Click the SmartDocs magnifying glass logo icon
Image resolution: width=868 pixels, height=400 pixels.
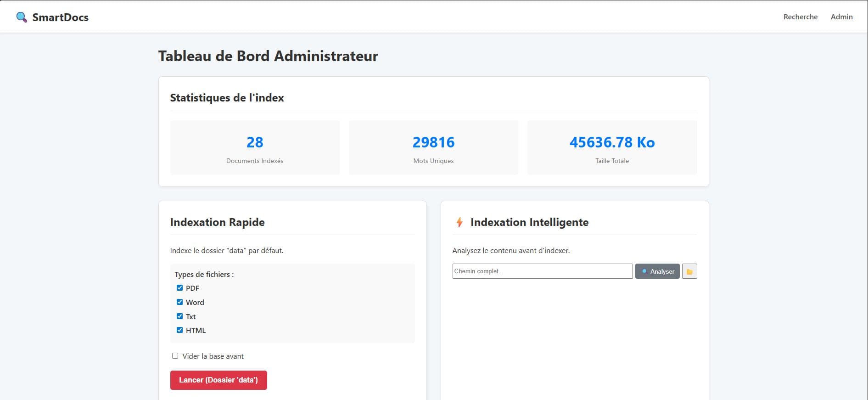[22, 17]
